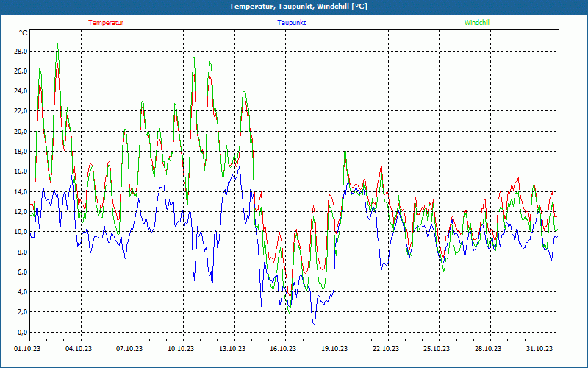Click the 14,0 y-axis value
Image resolution: width=588 pixels, height=368 pixels.
tap(21, 191)
